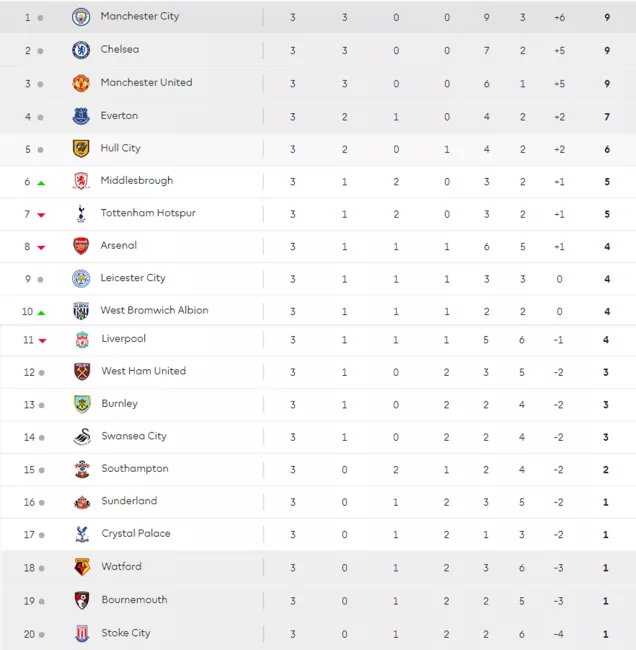636x650 pixels.
Task: Click the Arsenal cannon badge
Action: pos(81,246)
